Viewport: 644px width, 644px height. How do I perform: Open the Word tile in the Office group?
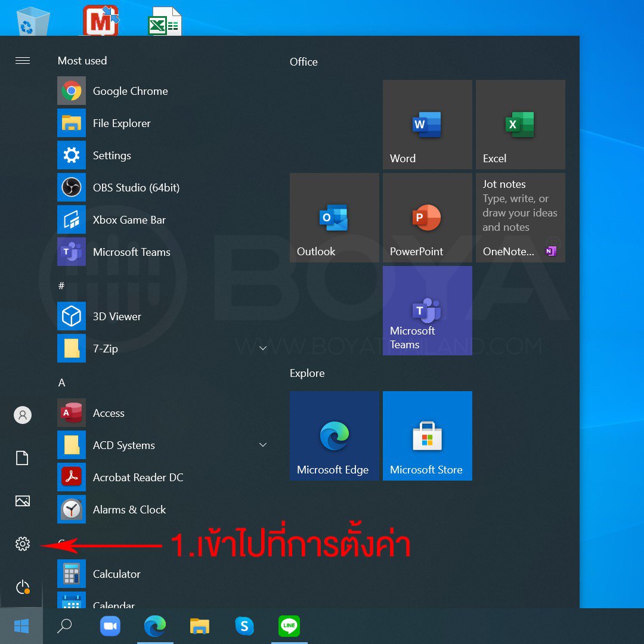[x=427, y=125]
